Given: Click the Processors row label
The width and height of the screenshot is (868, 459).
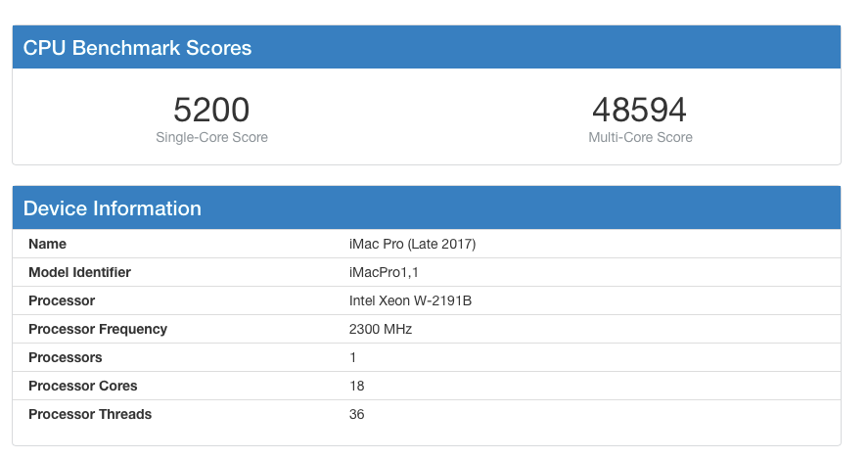Looking at the screenshot, I should [66, 357].
